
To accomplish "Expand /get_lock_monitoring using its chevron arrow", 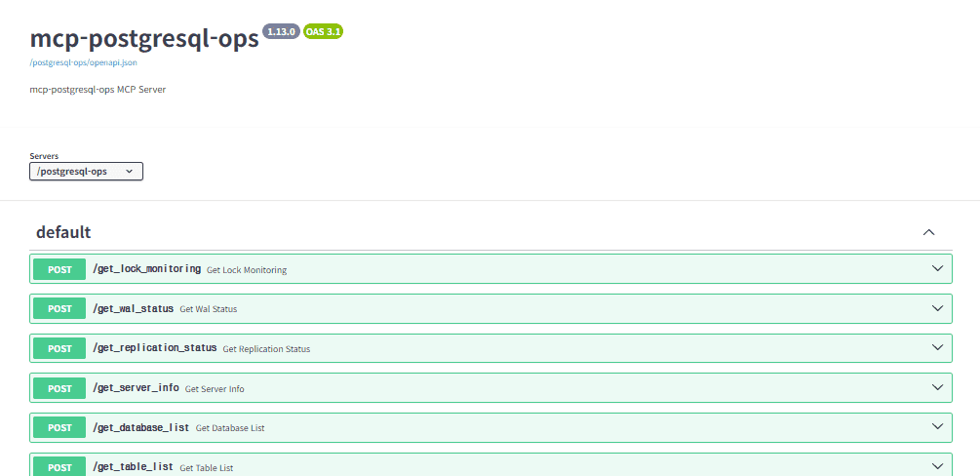I will (937, 269).
